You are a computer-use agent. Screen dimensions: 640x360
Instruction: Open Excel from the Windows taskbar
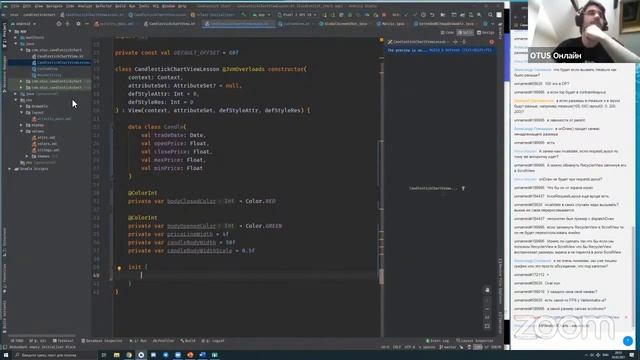(215, 355)
